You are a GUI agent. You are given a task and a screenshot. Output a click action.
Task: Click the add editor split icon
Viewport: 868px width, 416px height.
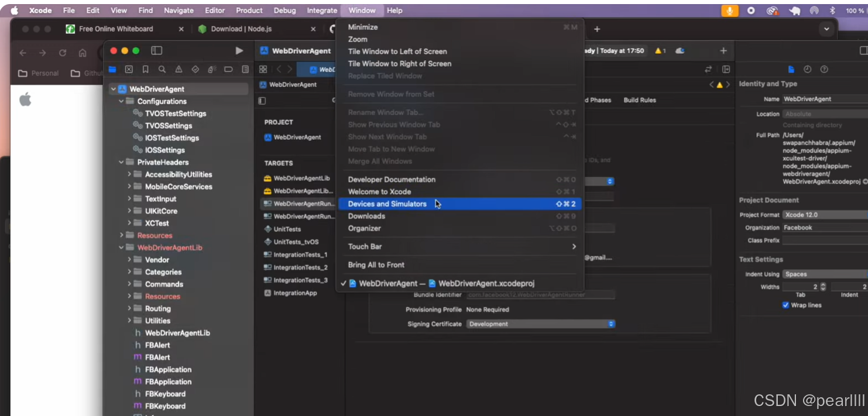726,69
